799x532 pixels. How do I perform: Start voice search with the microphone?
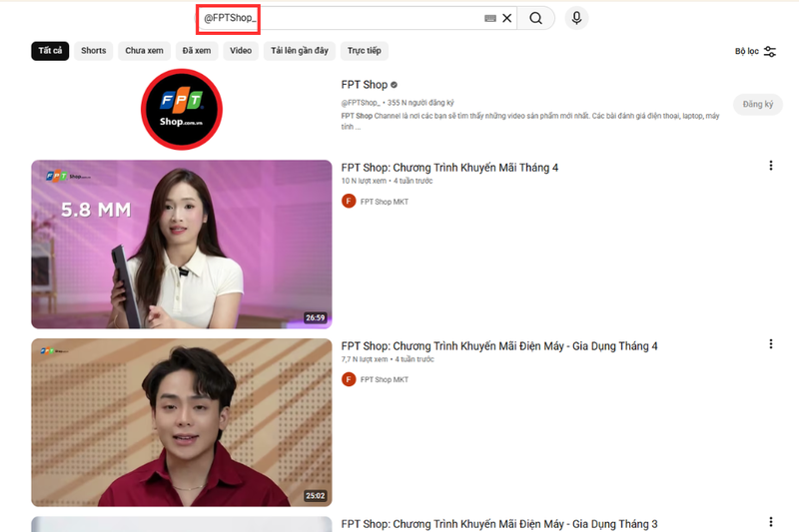pos(576,18)
